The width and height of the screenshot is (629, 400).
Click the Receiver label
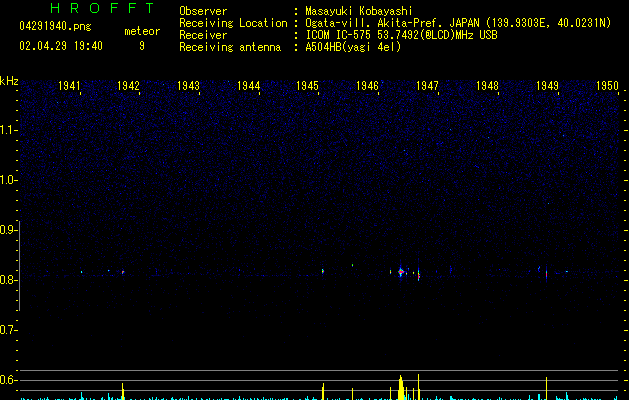click(203, 35)
